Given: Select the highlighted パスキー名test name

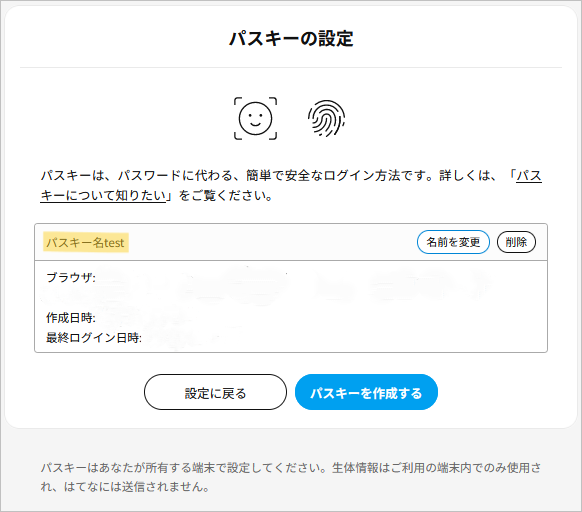Looking at the screenshot, I should [86, 242].
